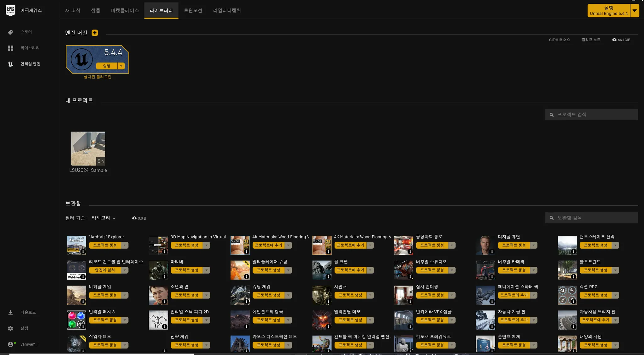Open the Store tag icon in sidebar

(10, 32)
